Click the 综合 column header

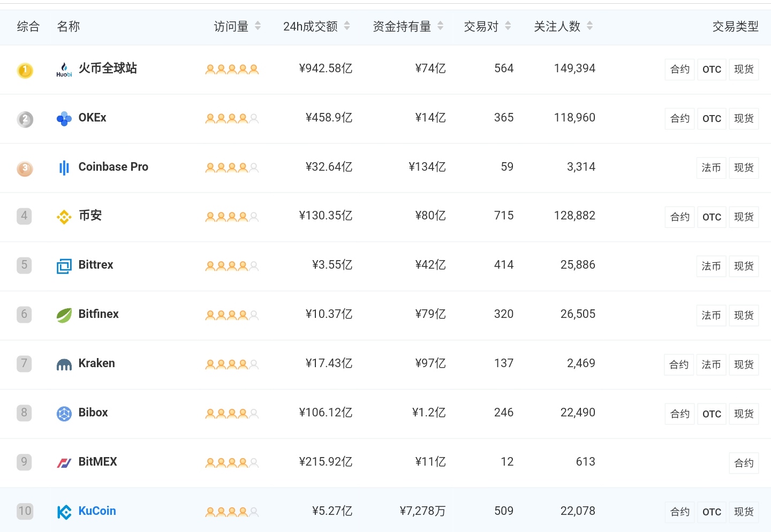(28, 26)
